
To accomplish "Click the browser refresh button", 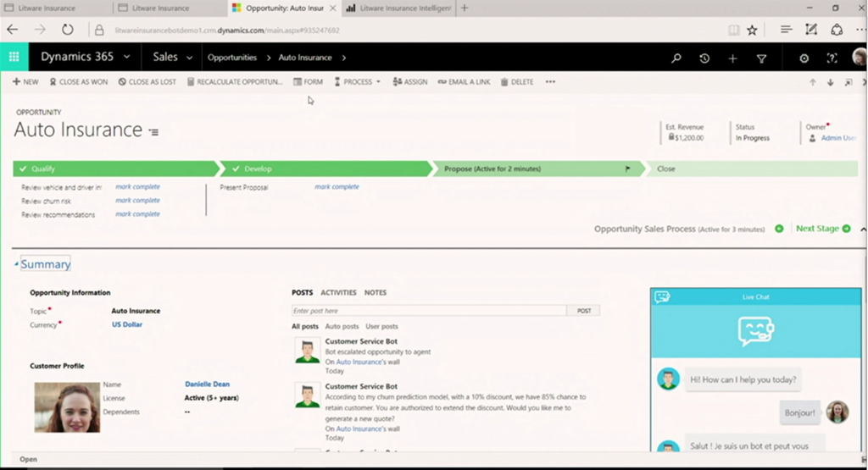I will point(67,30).
